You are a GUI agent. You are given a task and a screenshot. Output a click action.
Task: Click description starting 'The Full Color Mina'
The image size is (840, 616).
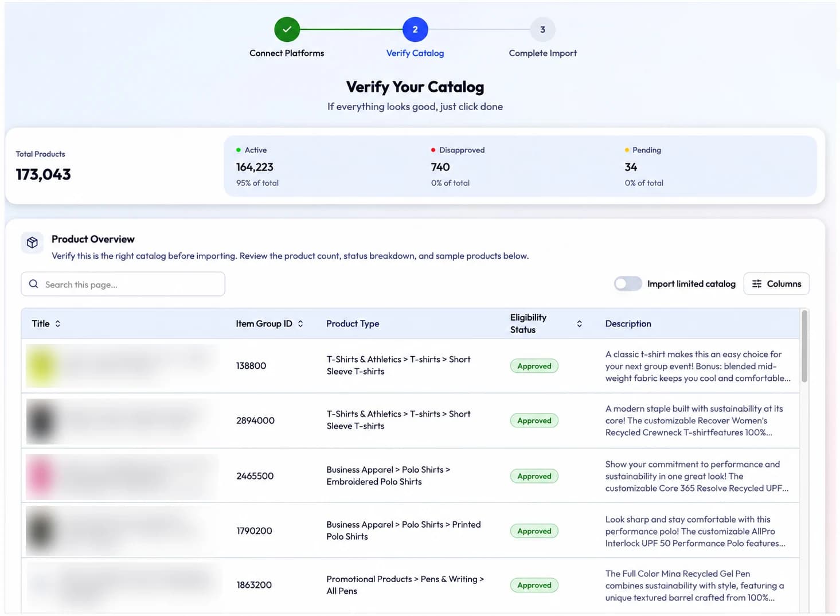tap(694, 586)
